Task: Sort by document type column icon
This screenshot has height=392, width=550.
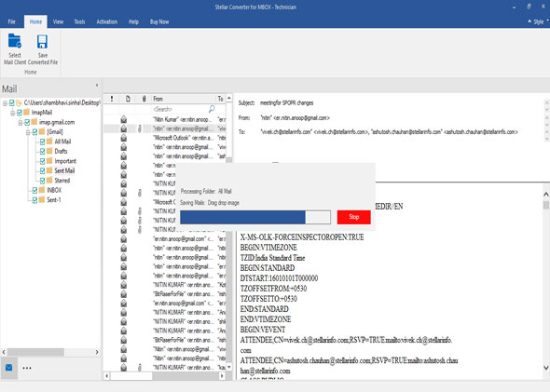Action: pyautogui.click(x=128, y=99)
